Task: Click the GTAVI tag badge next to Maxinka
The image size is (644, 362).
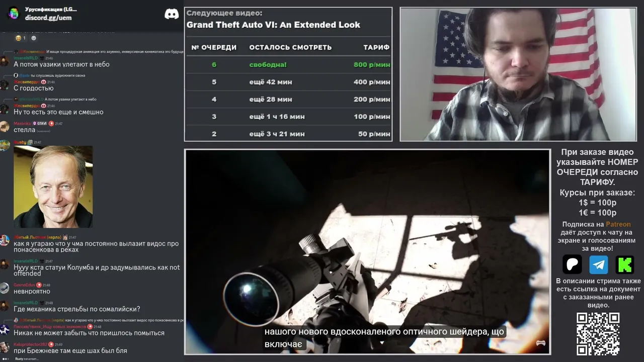Action: tap(40, 123)
